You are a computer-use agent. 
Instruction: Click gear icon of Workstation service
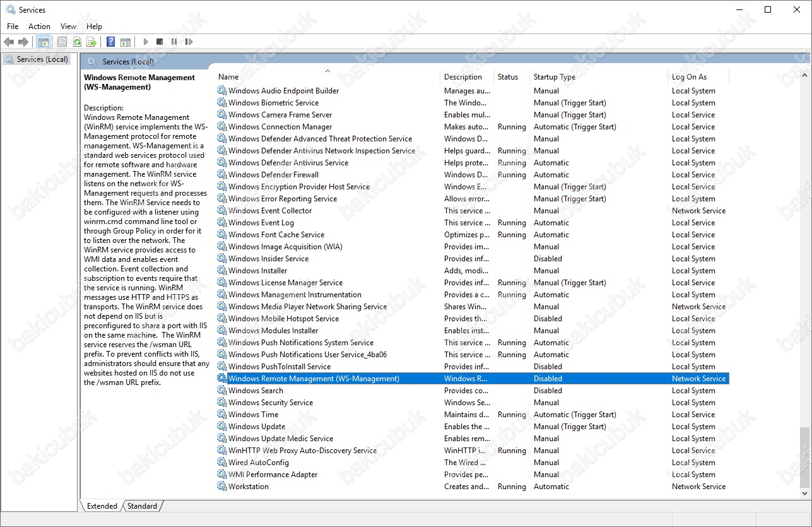221,487
